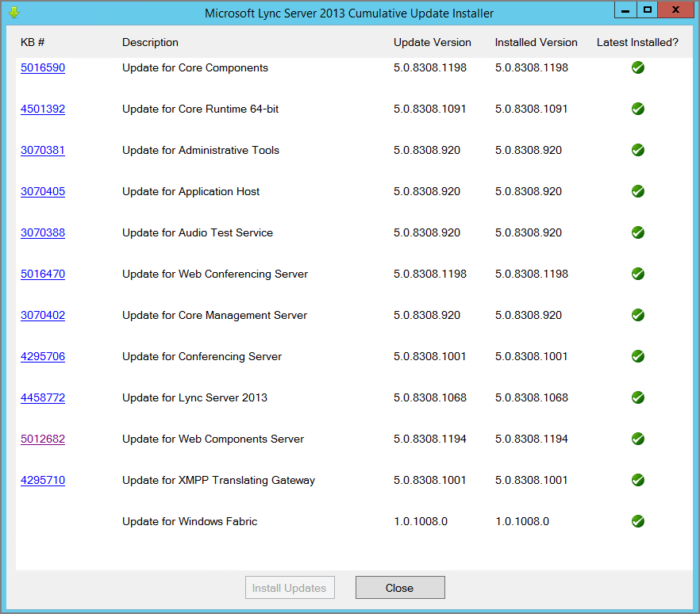Click the Install Updates button

point(290,588)
